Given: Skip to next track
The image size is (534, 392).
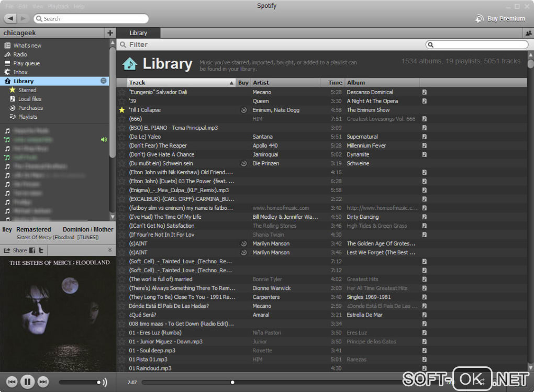Looking at the screenshot, I should tap(43, 382).
